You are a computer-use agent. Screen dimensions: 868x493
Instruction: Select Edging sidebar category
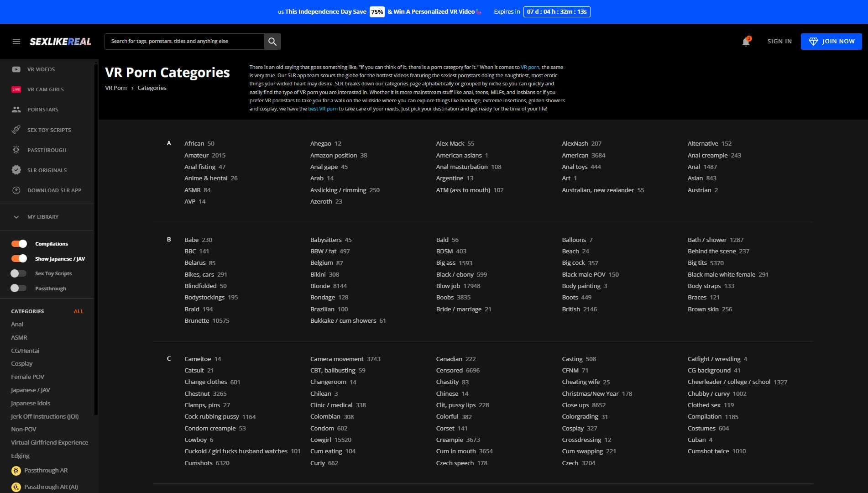point(20,456)
